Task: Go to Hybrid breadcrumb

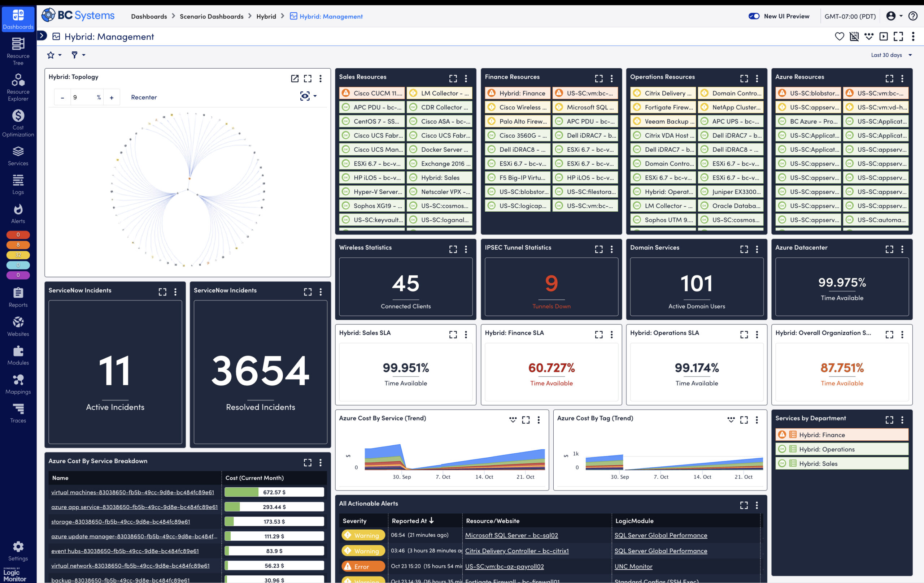Action: 266,16
